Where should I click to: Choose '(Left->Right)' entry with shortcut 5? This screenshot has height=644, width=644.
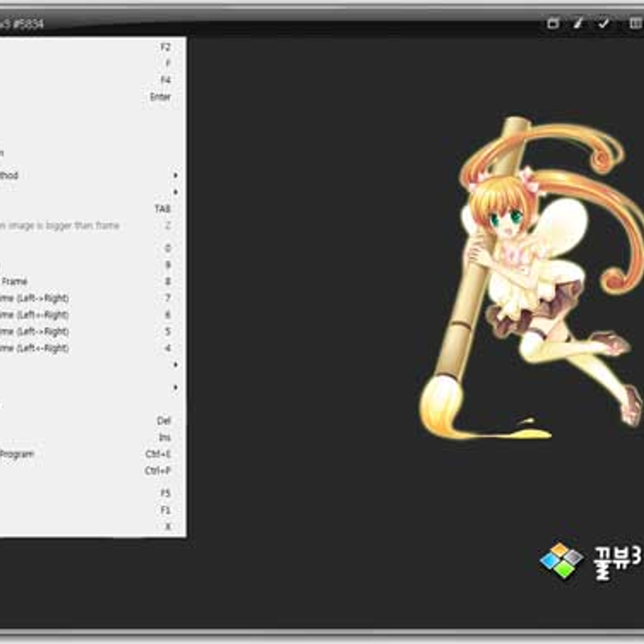pyautogui.click(x=93, y=331)
